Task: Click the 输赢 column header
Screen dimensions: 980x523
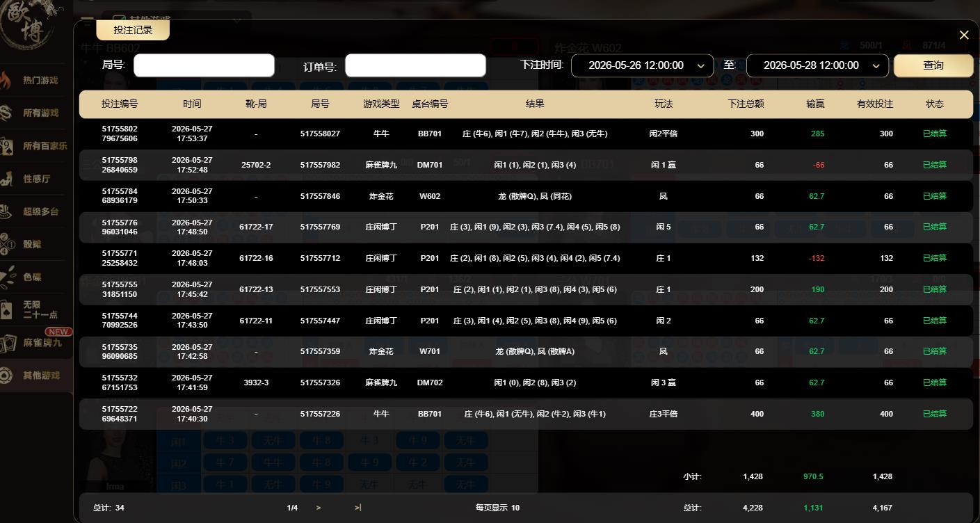Action: pyautogui.click(x=815, y=104)
